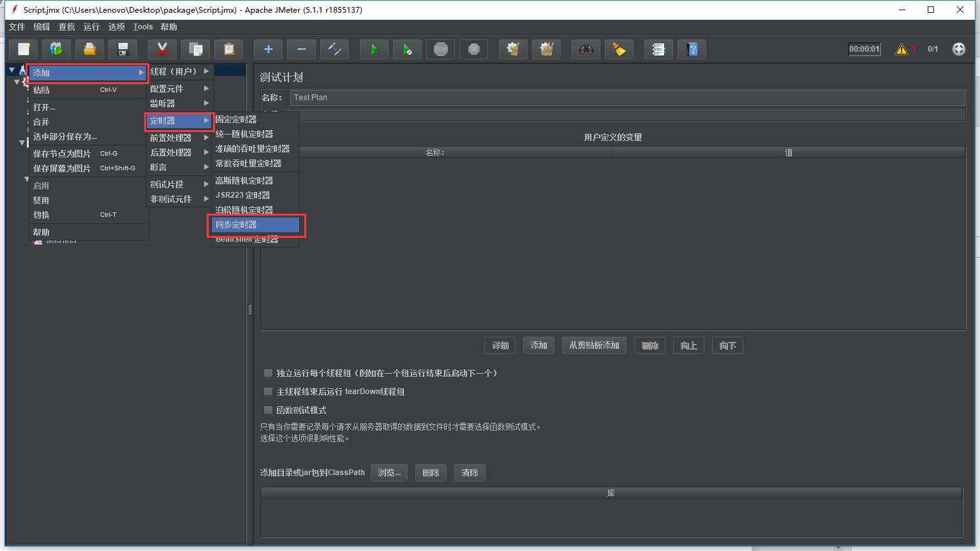Image resolution: width=980 pixels, height=551 pixels.
Task: Click Start no pauses icon
Action: [x=408, y=49]
